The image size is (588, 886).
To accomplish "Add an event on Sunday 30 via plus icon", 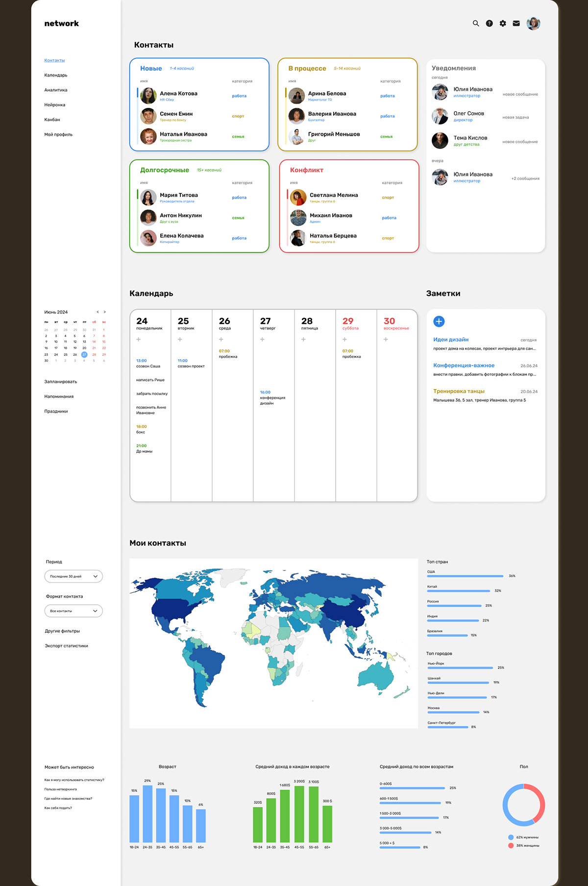I will pos(386,340).
